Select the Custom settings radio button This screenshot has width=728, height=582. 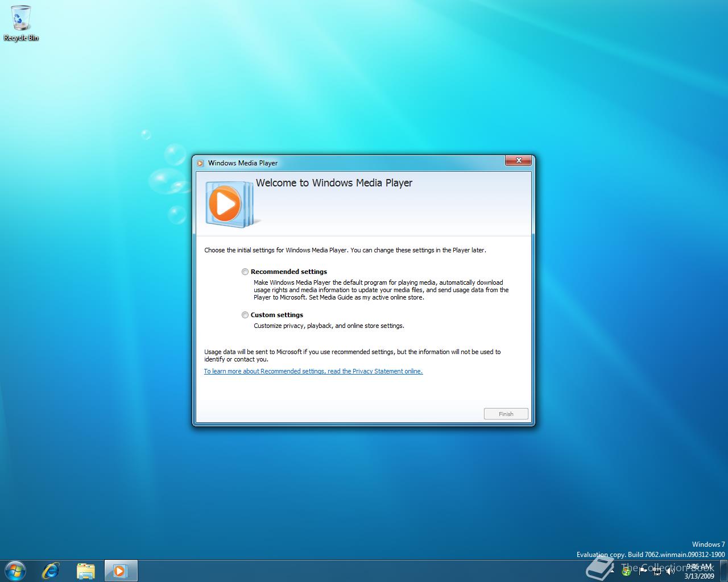click(x=245, y=315)
